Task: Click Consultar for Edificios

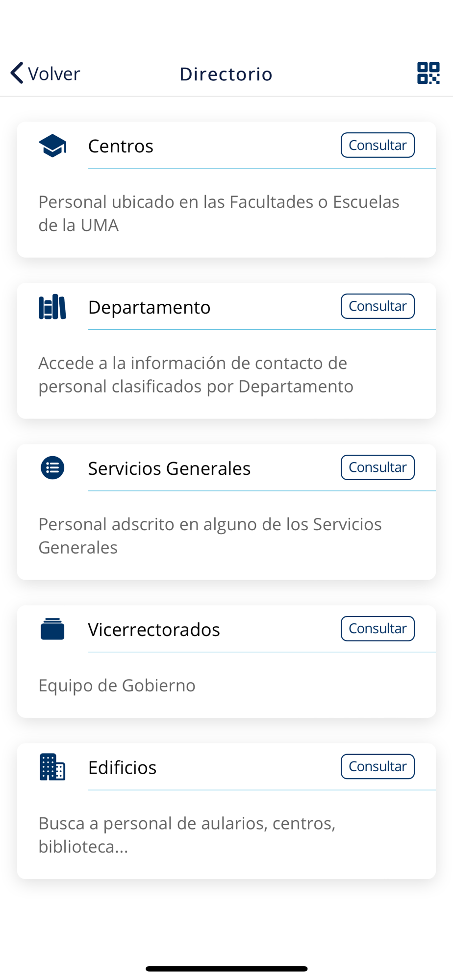Action: [377, 766]
